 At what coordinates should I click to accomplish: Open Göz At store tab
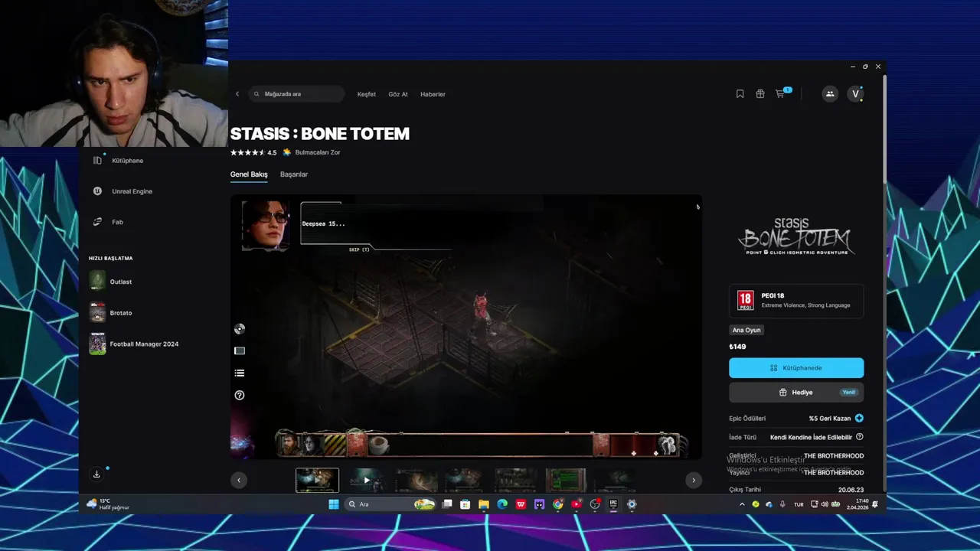click(398, 94)
